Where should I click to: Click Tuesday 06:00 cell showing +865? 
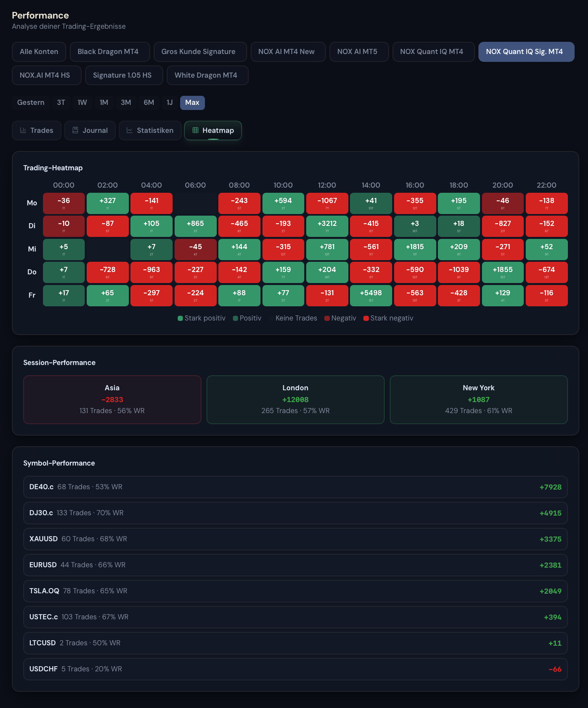pos(195,226)
